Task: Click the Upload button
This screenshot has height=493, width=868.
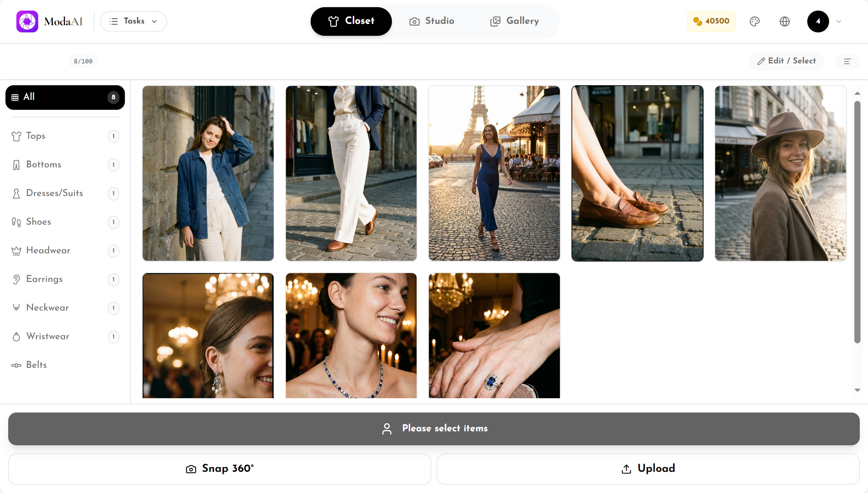Action: [648, 469]
